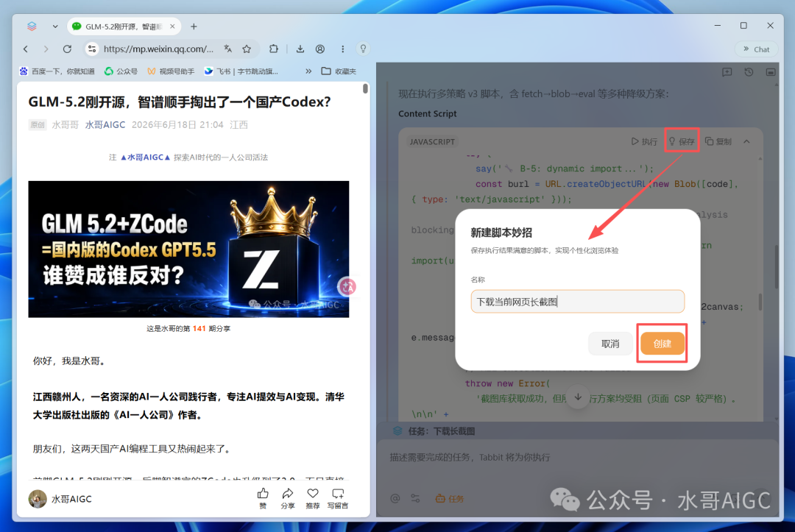Screen dimensions: 795x532
Task: Select the GLM-5.2 article tab
Action: coord(124,26)
